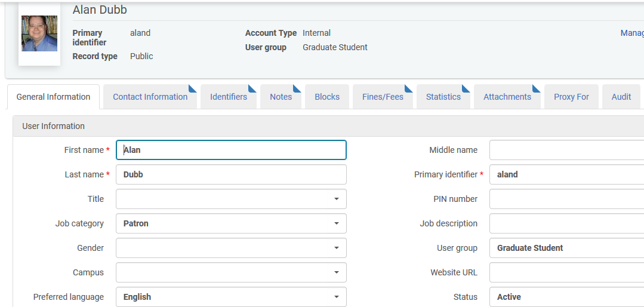Focus the Last name input field
The width and height of the screenshot is (644, 307).
tap(231, 174)
